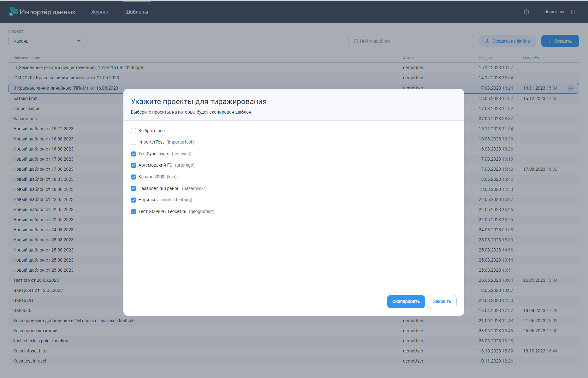Click the Назаровский район (nazarovskr) label

(173, 188)
